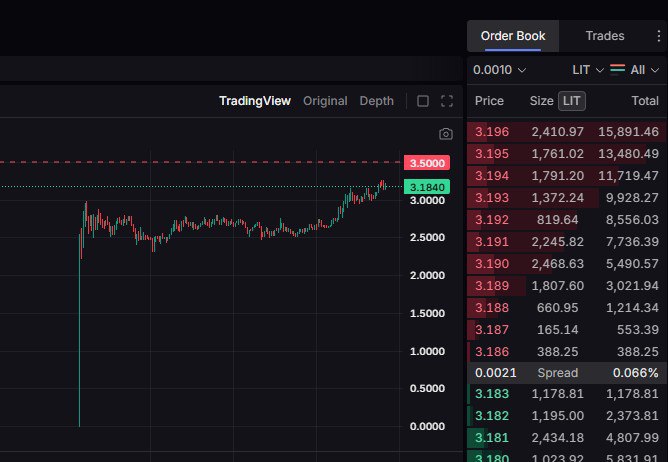The width and height of the screenshot is (668, 462).
Task: Enter fullscreen chart mode
Action: tap(447, 101)
